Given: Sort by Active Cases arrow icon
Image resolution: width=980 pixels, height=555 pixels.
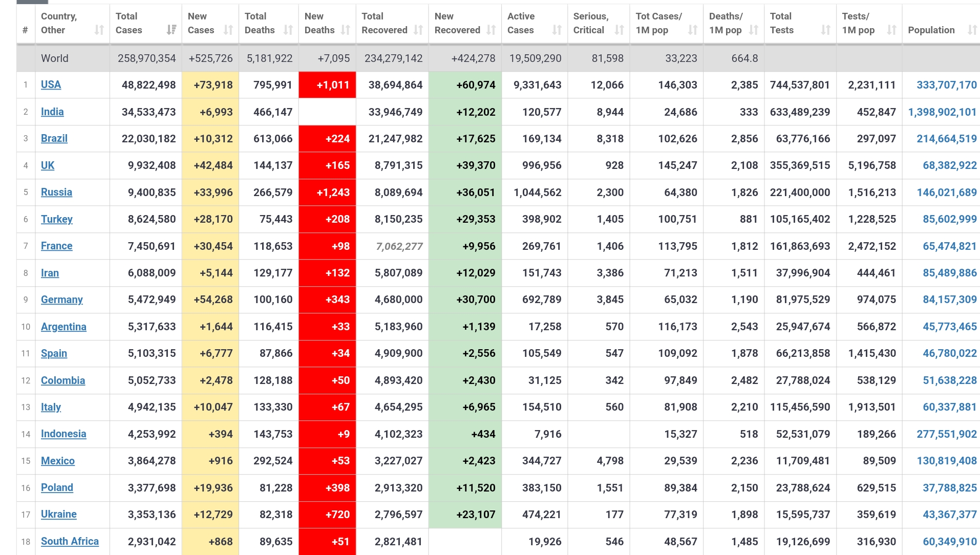Looking at the screenshot, I should click(557, 30).
